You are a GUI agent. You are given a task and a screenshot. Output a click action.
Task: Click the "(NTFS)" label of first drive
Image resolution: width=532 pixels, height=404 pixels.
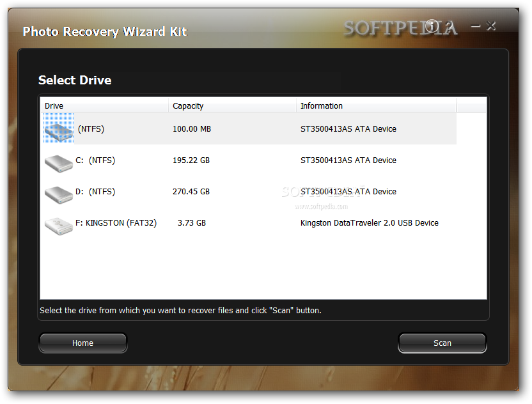tap(91, 129)
